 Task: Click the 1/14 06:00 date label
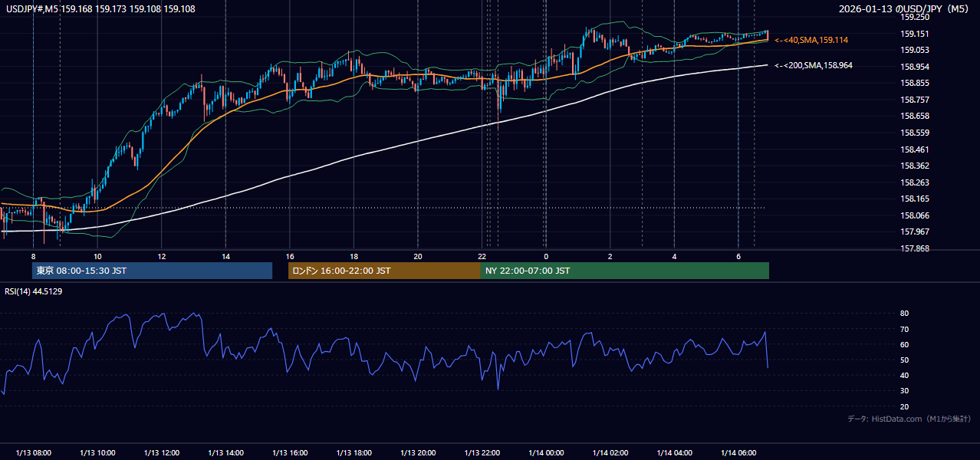[x=738, y=453]
